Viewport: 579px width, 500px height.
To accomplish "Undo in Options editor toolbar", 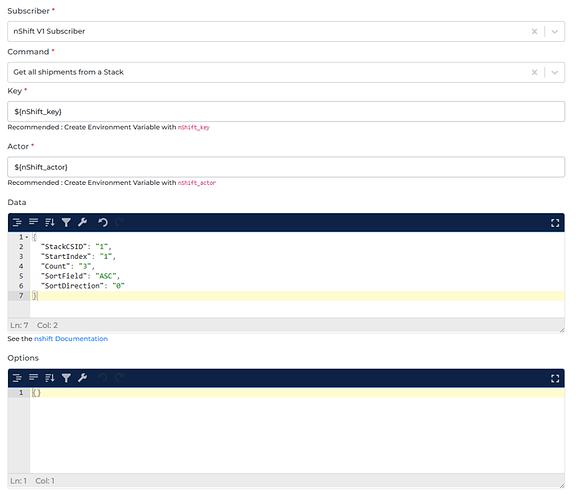I will tap(103, 378).
